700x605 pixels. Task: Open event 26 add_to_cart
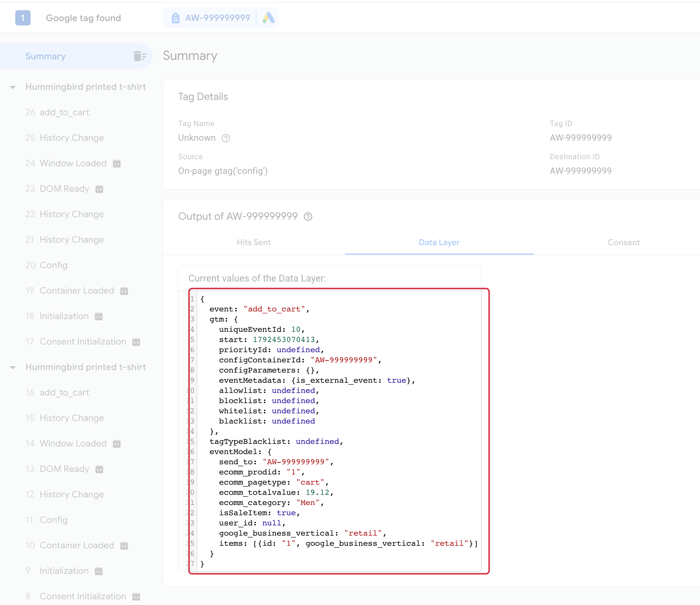pos(58,112)
